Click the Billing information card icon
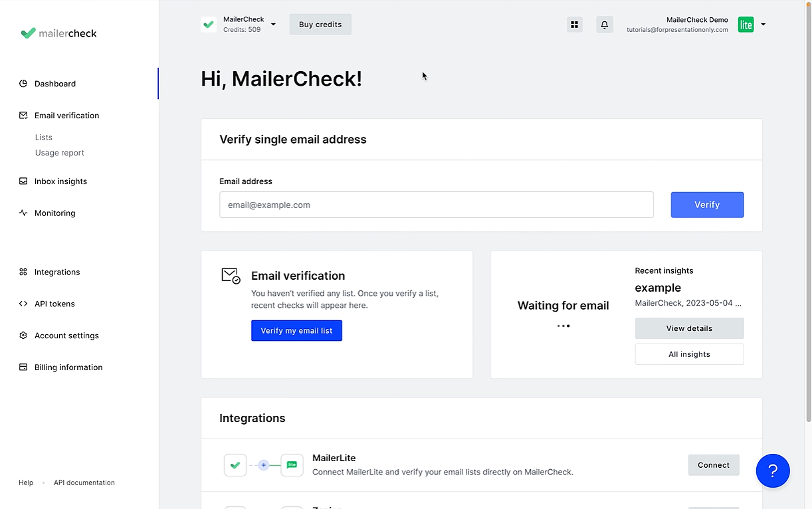Viewport: 812px width, 509px height. click(23, 367)
